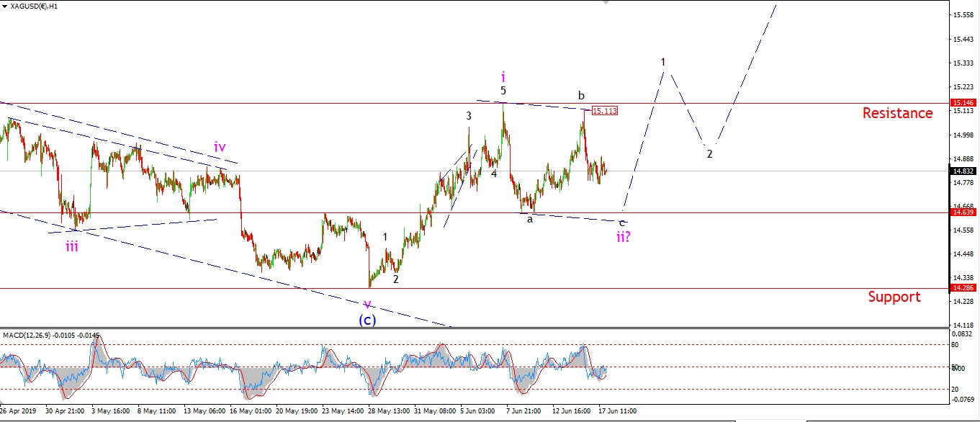Click the black 14.832 current price tag
The height and width of the screenshot is (422, 980).
pyautogui.click(x=963, y=171)
